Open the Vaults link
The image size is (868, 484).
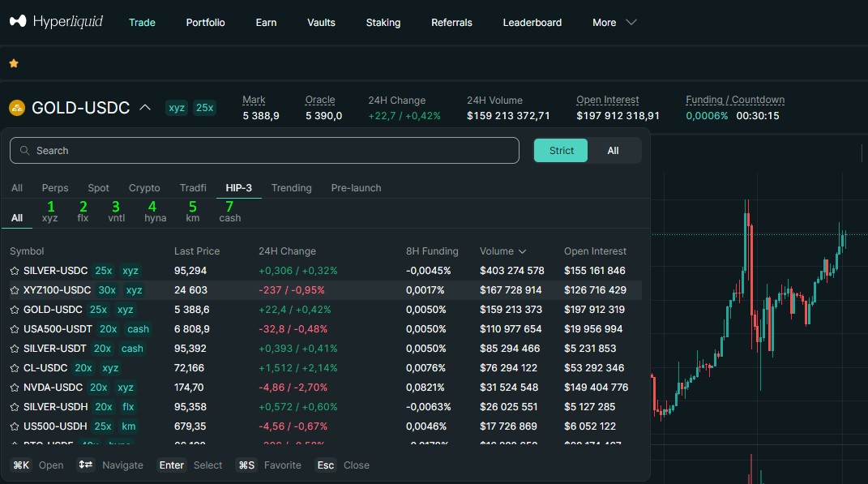(321, 23)
